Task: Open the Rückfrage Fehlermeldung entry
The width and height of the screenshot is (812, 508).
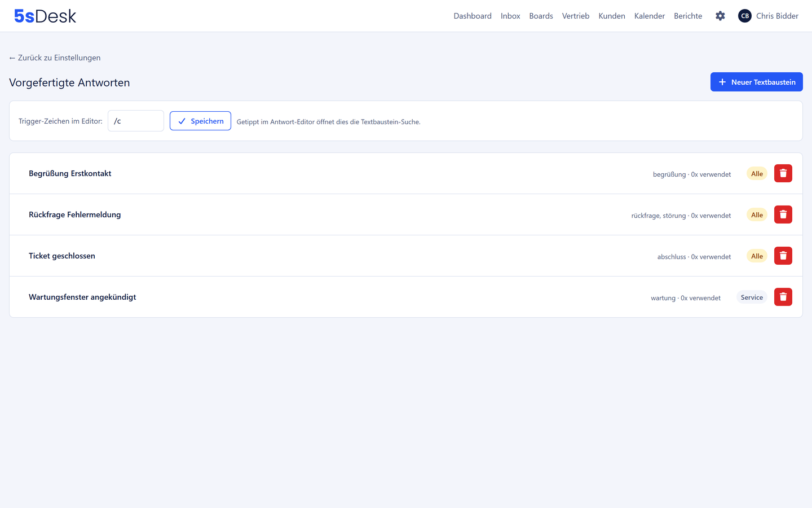Action: click(75, 214)
